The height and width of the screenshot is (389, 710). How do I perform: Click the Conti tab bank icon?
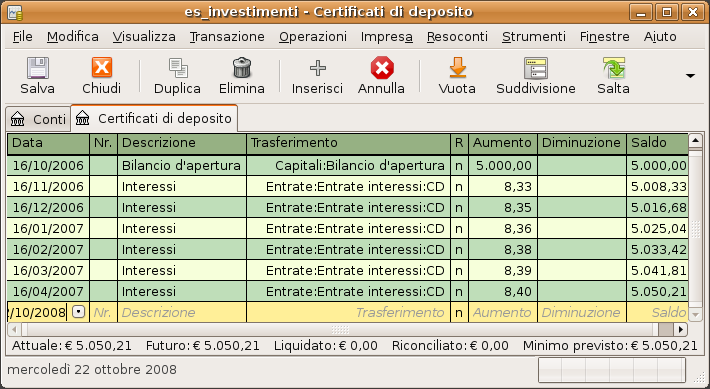tap(18, 119)
